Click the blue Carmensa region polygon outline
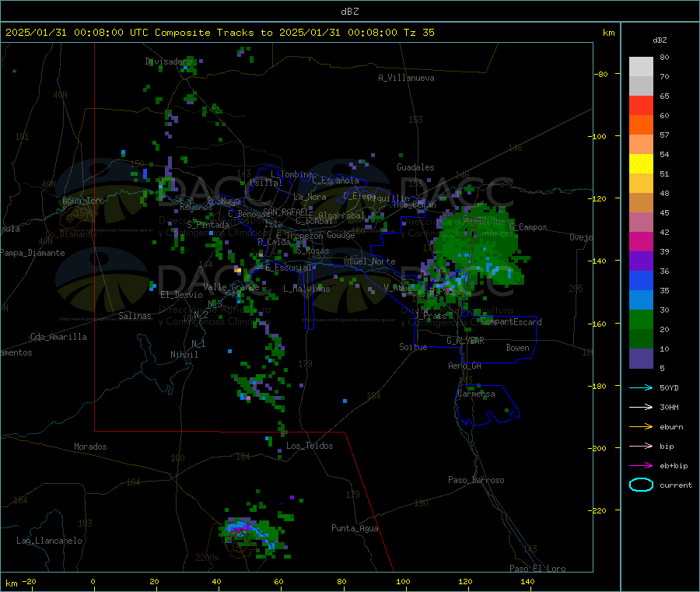 (x=487, y=405)
